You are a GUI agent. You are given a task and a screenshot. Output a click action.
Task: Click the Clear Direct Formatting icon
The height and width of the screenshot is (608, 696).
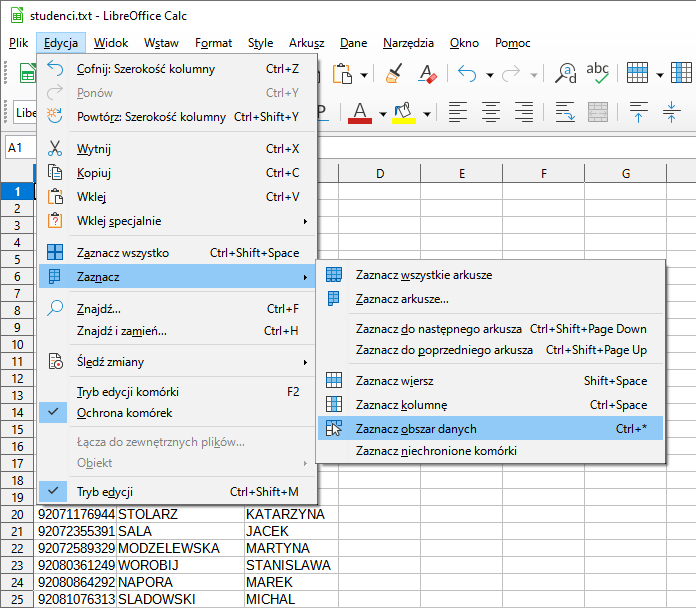click(427, 74)
